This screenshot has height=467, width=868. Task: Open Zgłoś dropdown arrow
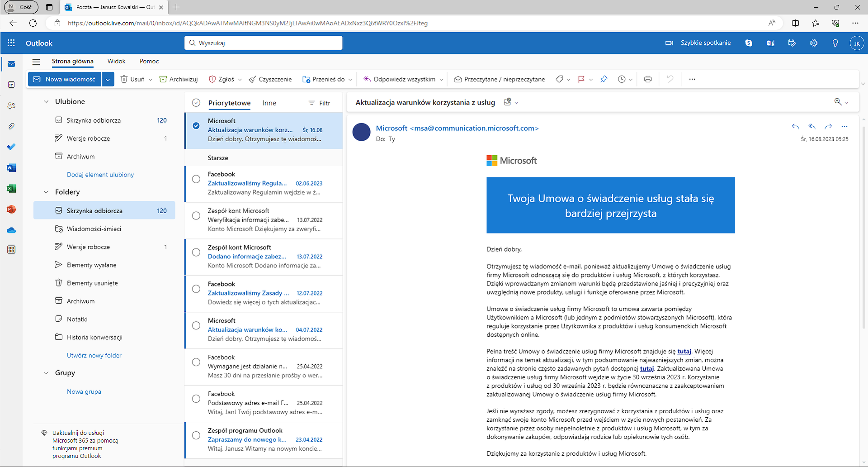click(x=240, y=80)
